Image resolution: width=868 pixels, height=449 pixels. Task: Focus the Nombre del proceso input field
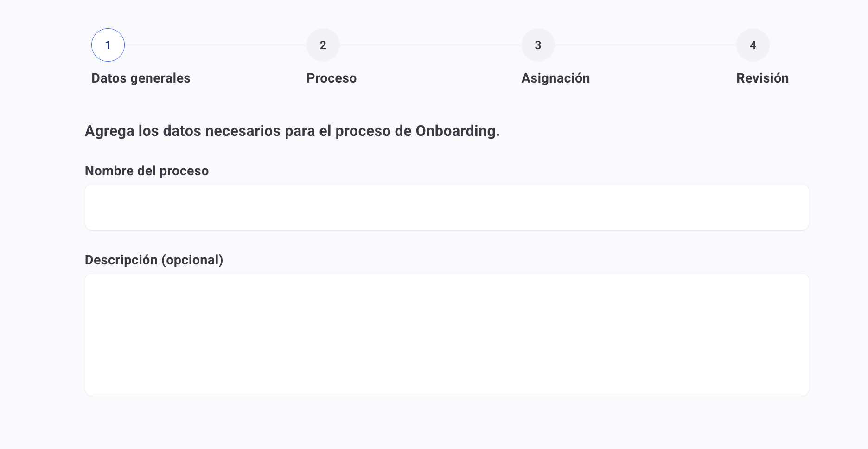click(447, 207)
